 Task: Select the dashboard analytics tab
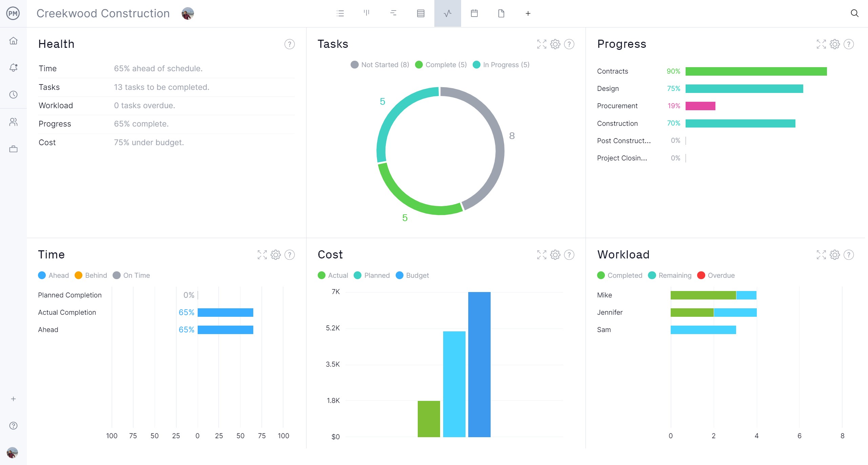(x=447, y=14)
